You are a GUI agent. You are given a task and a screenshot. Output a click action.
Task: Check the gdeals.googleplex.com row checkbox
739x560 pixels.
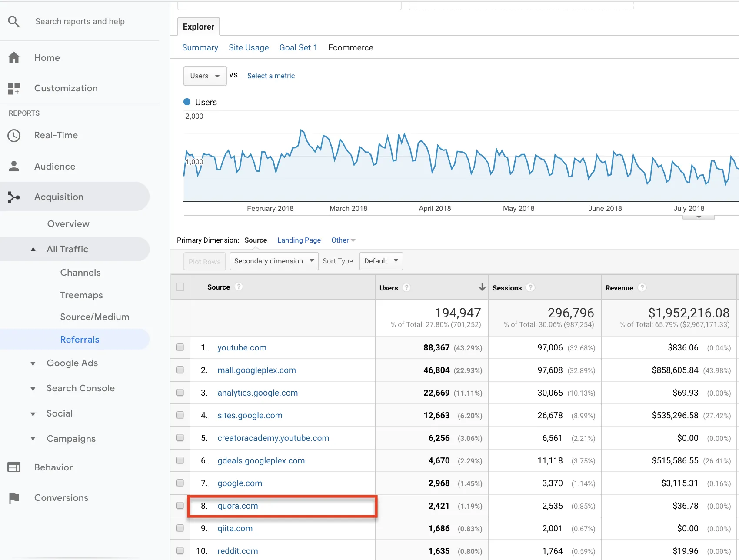pyautogui.click(x=180, y=460)
